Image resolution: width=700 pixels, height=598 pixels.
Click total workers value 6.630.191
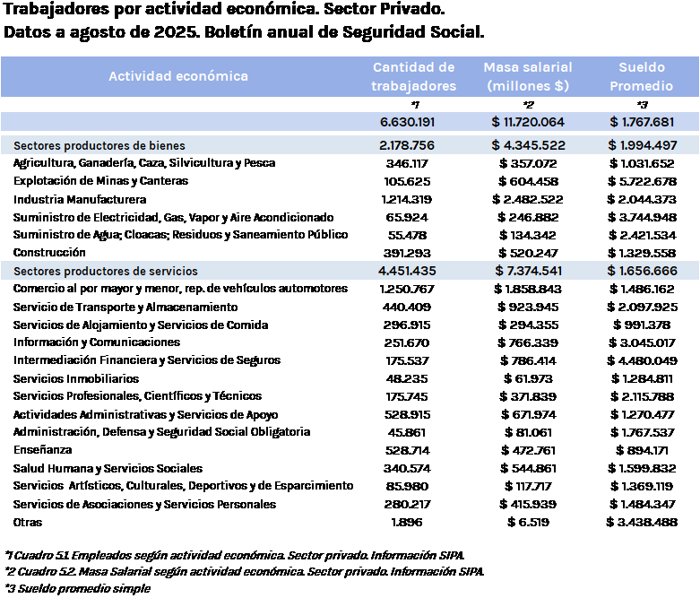(408, 122)
